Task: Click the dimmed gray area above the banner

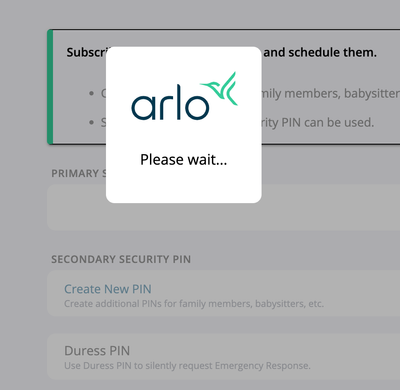Action: point(200,14)
